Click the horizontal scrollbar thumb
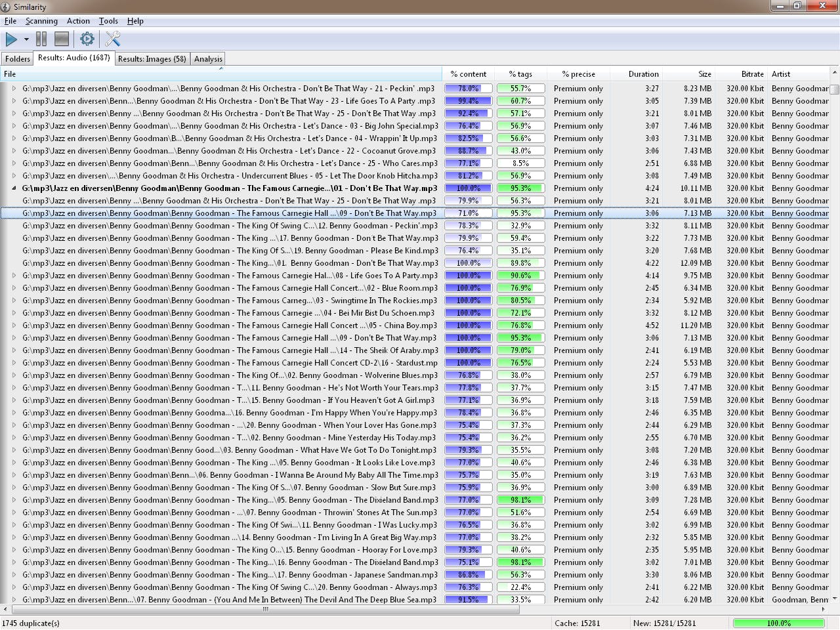The image size is (840, 630). [265, 609]
